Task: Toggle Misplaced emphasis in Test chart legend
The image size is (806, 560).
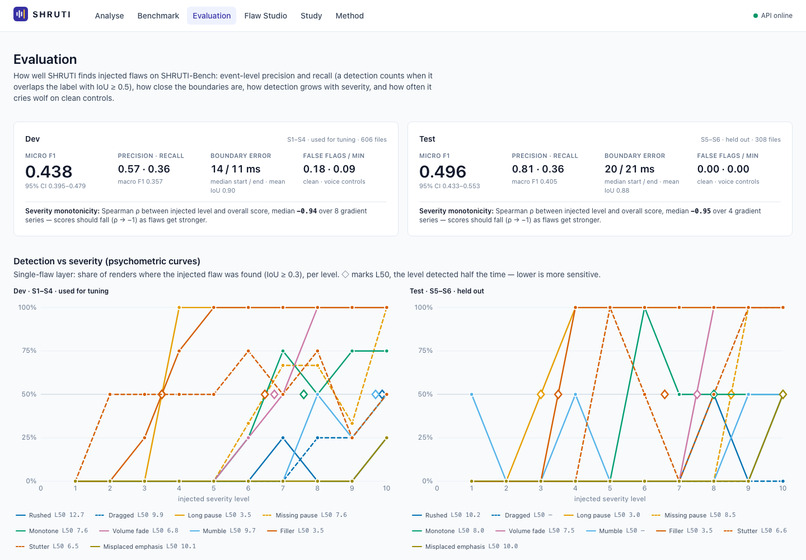Action: 465,546
